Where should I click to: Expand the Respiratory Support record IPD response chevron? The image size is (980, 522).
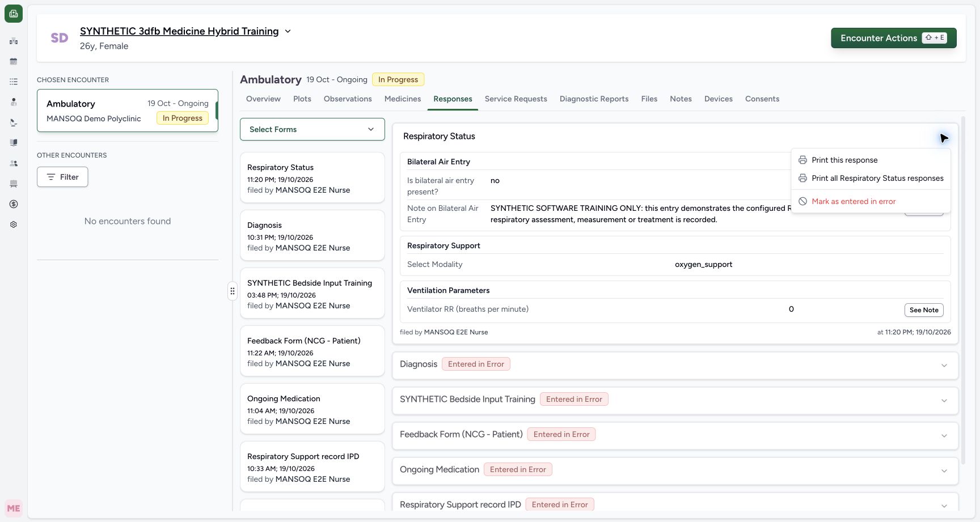point(944,506)
